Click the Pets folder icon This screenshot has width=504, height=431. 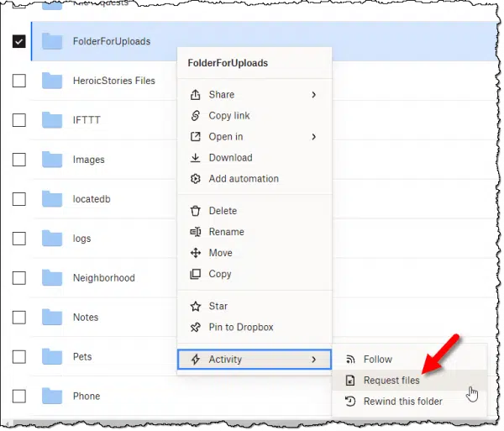click(x=52, y=357)
